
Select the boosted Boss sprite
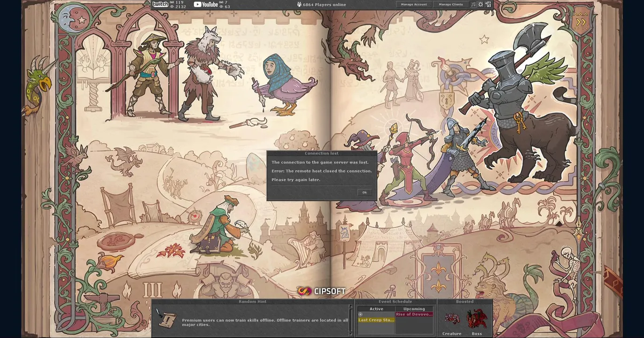click(477, 319)
